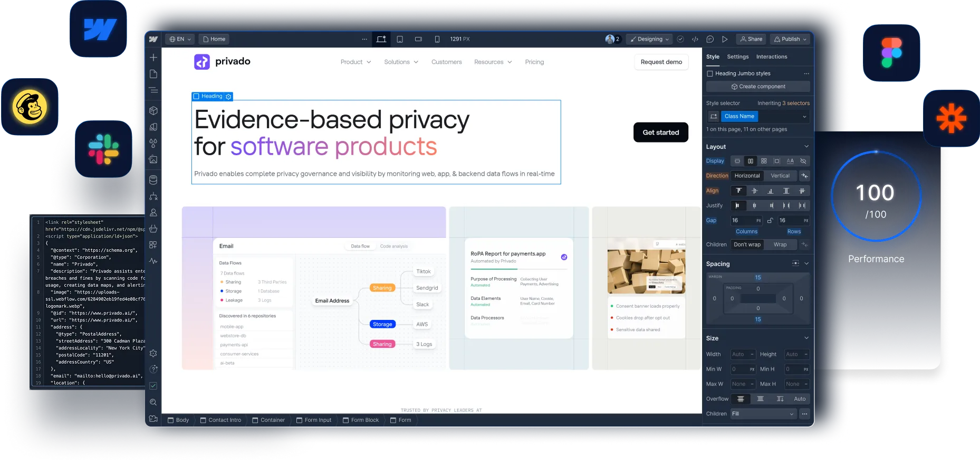980x464 pixels.
Task: Switch to the Style tab
Action: click(x=713, y=57)
